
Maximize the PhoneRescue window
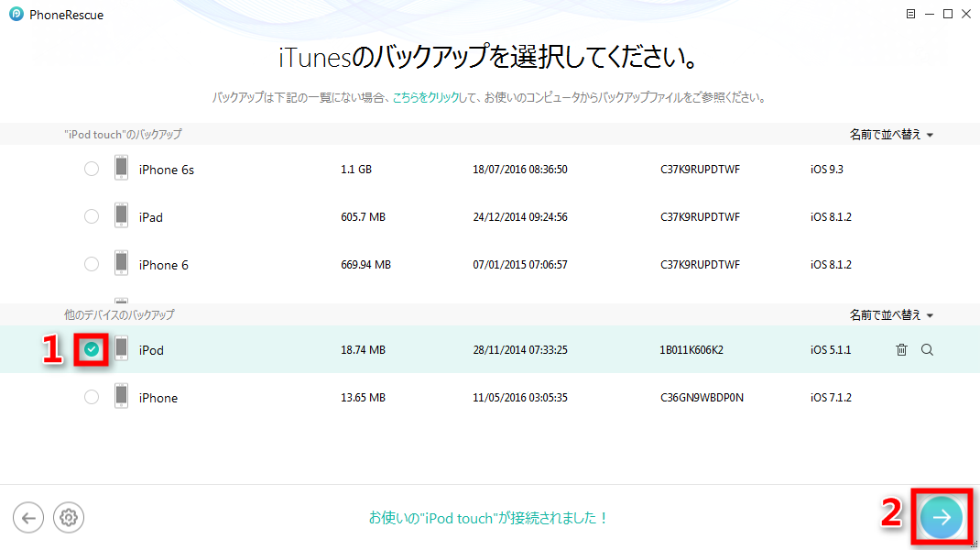pos(948,14)
